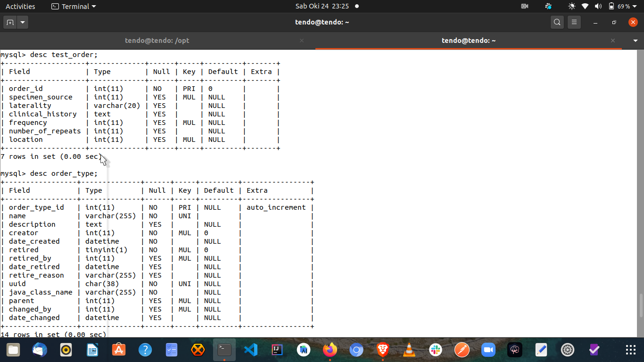Viewport: 644px width, 362px height.
Task: Click the 'changed_by' field name
Action: [x=30, y=309]
